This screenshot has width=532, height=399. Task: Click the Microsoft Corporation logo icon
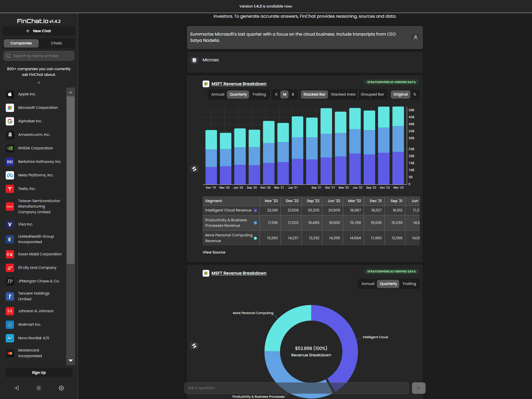[x=10, y=108]
